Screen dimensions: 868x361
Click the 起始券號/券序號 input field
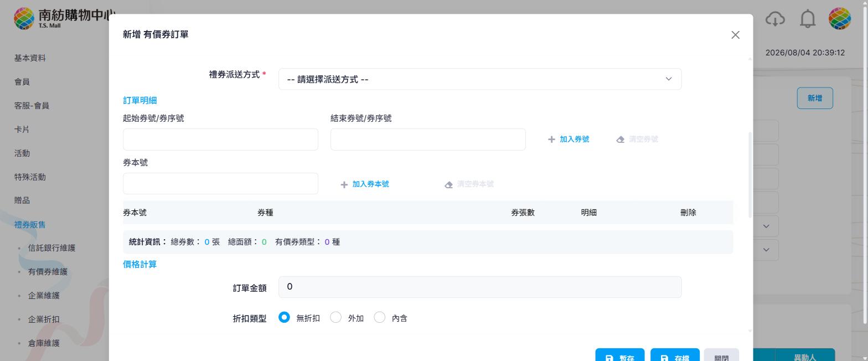coord(220,140)
